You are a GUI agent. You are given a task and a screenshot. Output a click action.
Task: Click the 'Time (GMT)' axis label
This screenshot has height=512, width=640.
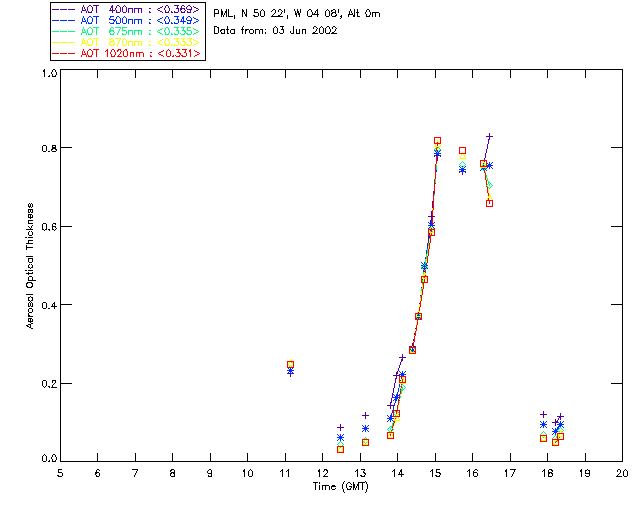coord(340,487)
